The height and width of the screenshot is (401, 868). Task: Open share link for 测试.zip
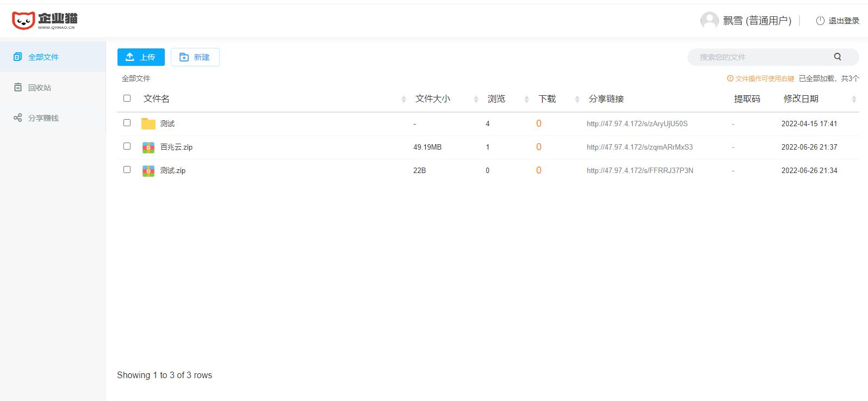point(640,171)
